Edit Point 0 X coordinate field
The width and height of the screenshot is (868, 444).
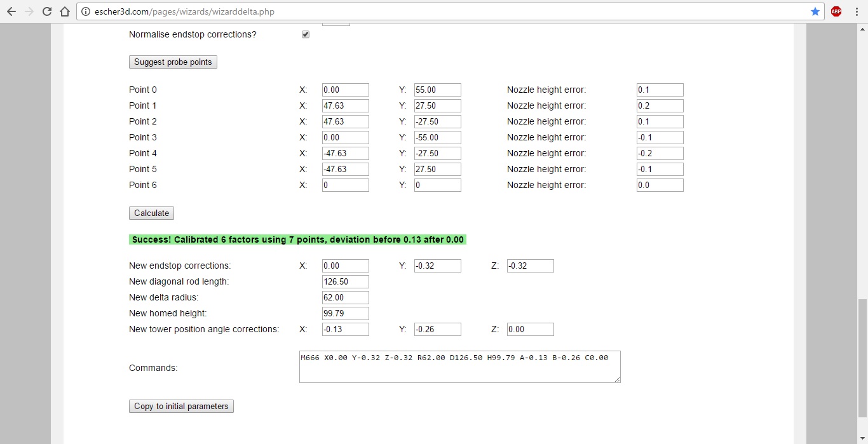[x=346, y=90]
